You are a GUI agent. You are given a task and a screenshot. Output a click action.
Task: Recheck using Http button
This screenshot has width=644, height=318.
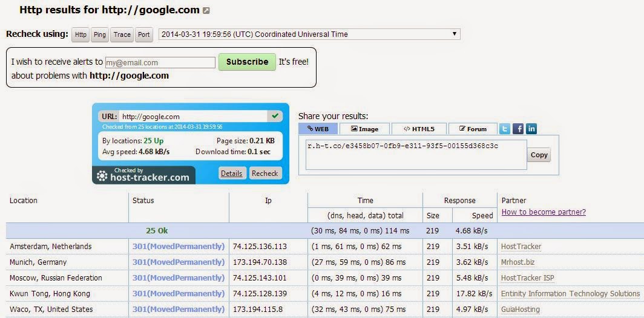[81, 34]
